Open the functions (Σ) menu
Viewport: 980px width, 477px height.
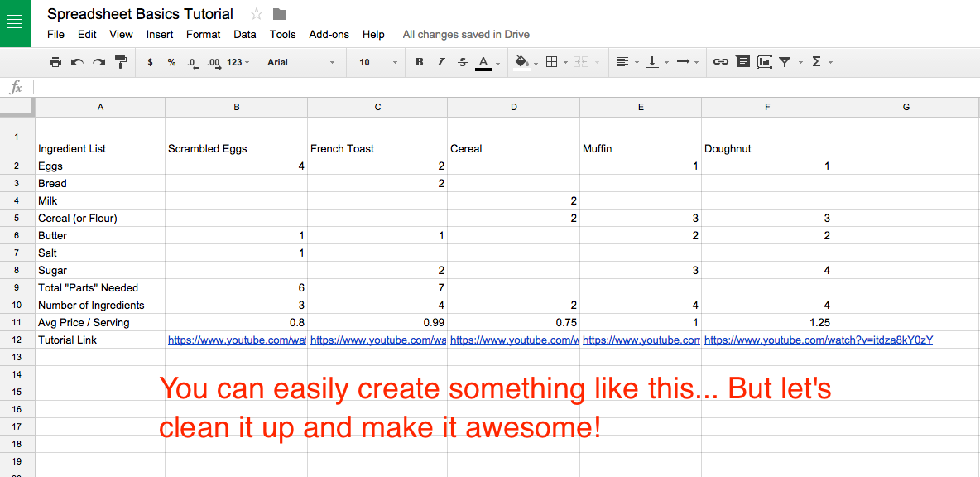(x=817, y=61)
